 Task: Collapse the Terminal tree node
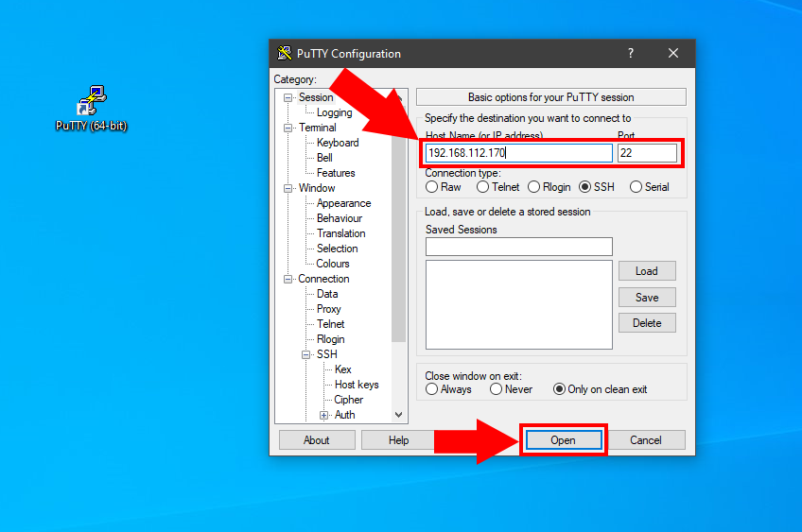[288, 128]
